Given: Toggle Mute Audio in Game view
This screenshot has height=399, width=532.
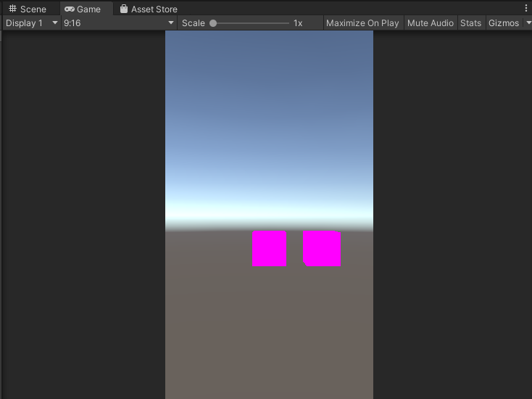Looking at the screenshot, I should 430,23.
